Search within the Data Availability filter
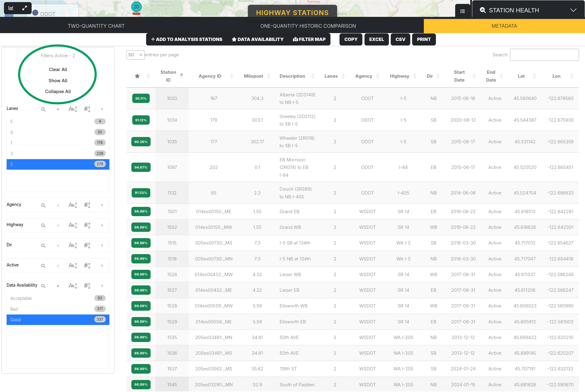 43,286
